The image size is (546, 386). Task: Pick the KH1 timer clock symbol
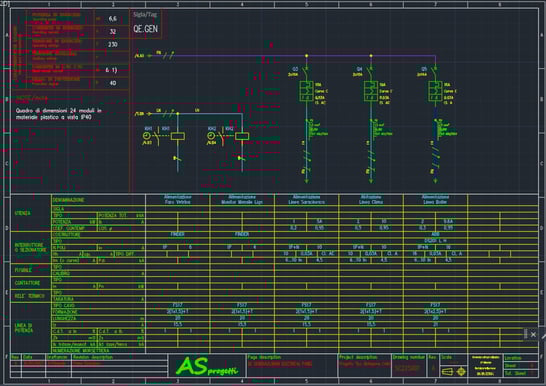(x=147, y=136)
